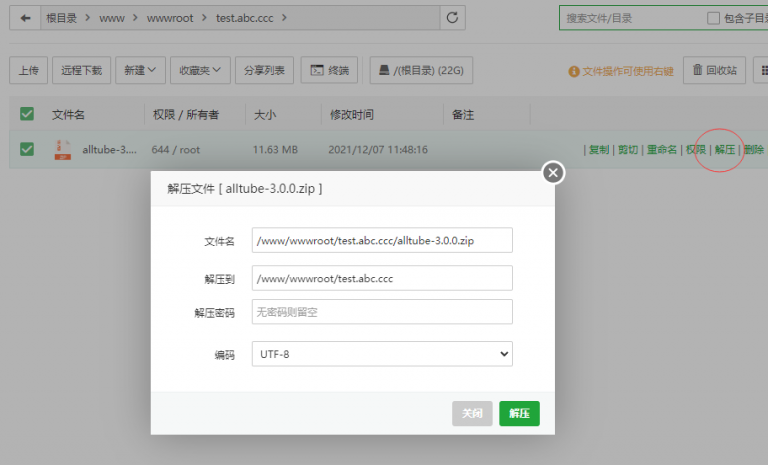The height and width of the screenshot is (465, 768).
Task: Close the extract dialog with X icon
Action: tap(553, 173)
